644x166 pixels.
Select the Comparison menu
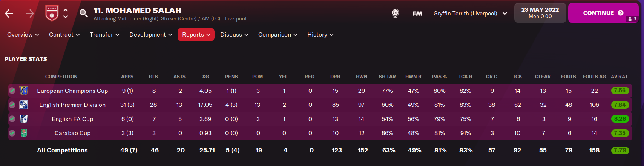click(x=278, y=35)
